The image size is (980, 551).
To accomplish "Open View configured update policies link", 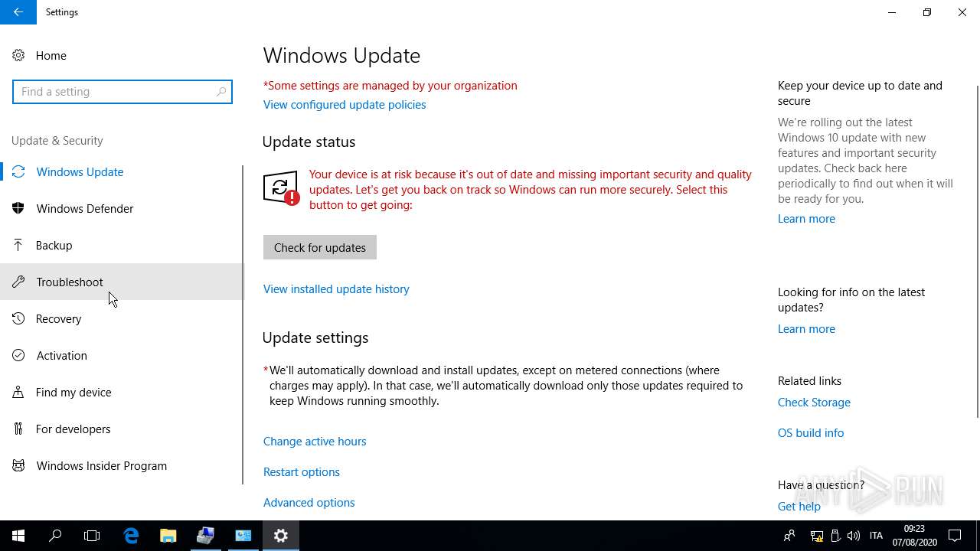I will pyautogui.click(x=345, y=105).
